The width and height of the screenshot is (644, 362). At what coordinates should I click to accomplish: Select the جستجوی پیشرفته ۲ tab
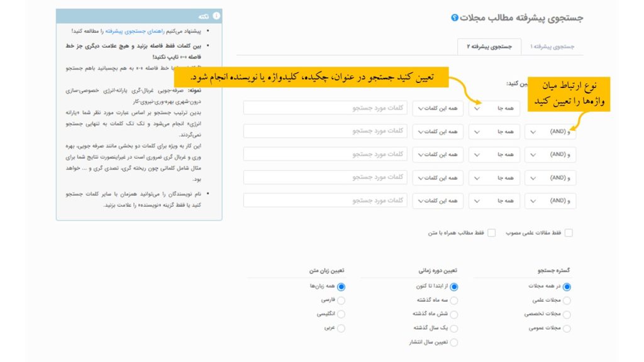489,47
